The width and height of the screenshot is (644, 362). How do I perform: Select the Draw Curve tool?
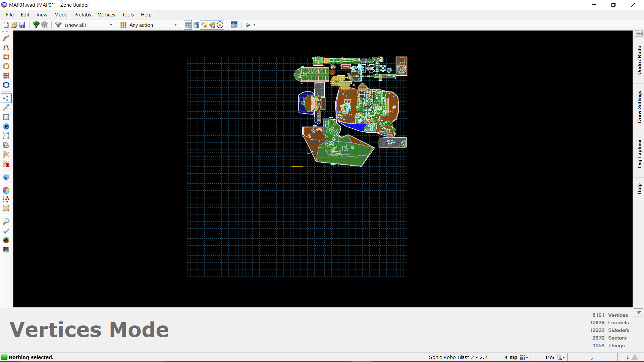pyautogui.click(x=6, y=47)
